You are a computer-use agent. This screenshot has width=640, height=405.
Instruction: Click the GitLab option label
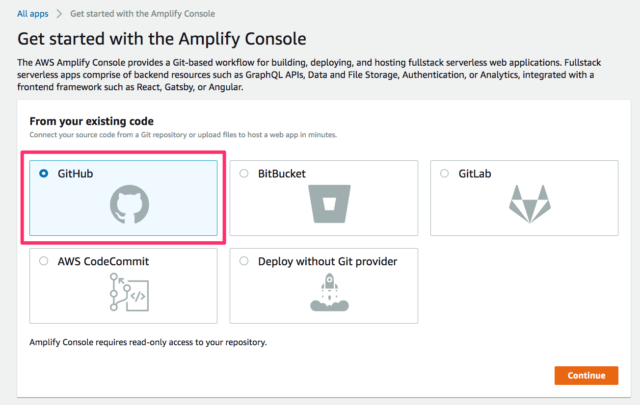point(475,174)
